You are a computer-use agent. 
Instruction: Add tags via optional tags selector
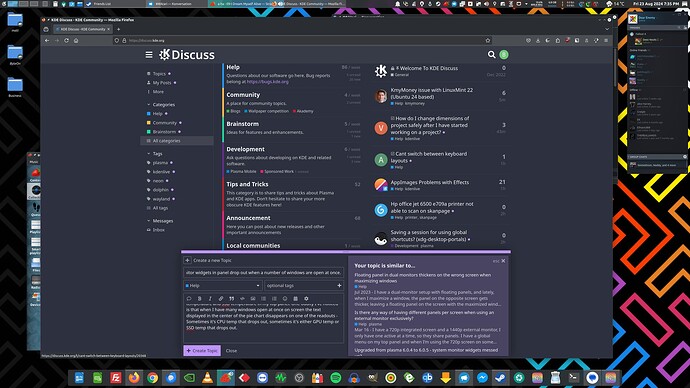[x=304, y=286]
